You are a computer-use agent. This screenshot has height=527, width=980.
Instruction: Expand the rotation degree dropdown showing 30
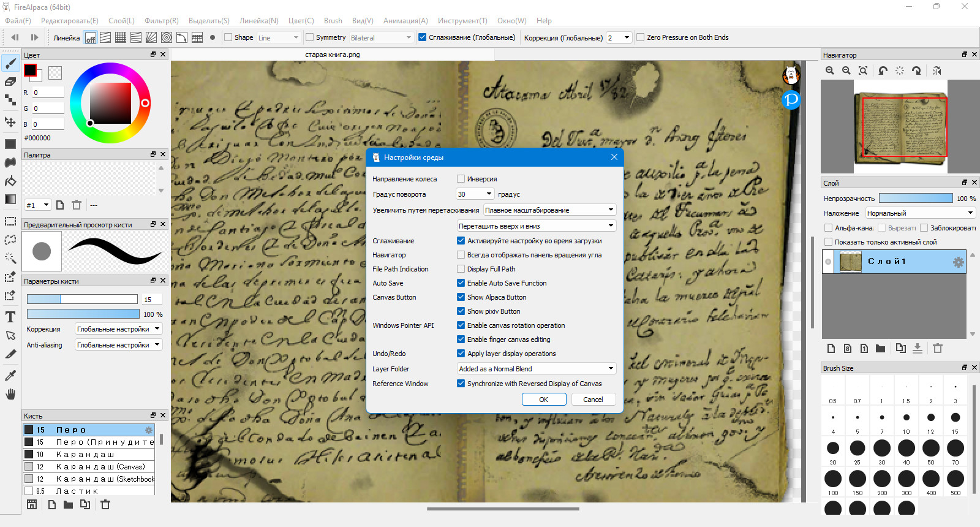(475, 194)
